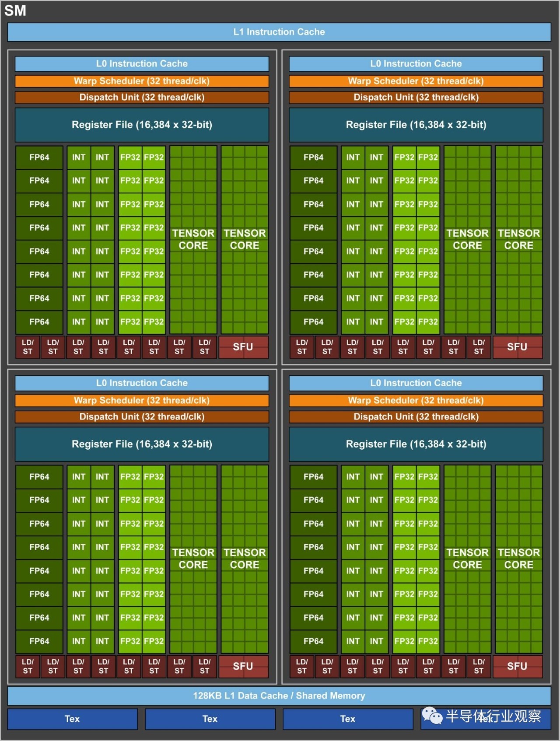Viewport: 560px width, 741px height.
Task: Select the topmost FP64 unit in top-right block
Action: [314, 157]
